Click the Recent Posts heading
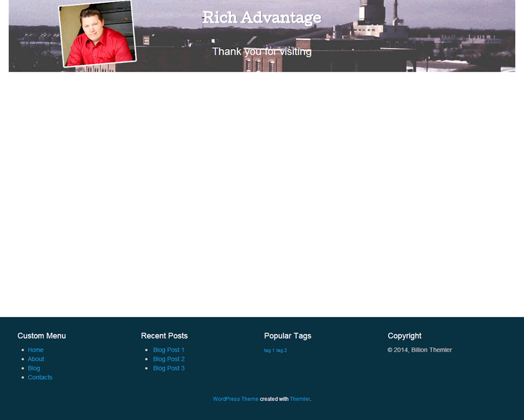This screenshot has width=524, height=420. click(164, 336)
